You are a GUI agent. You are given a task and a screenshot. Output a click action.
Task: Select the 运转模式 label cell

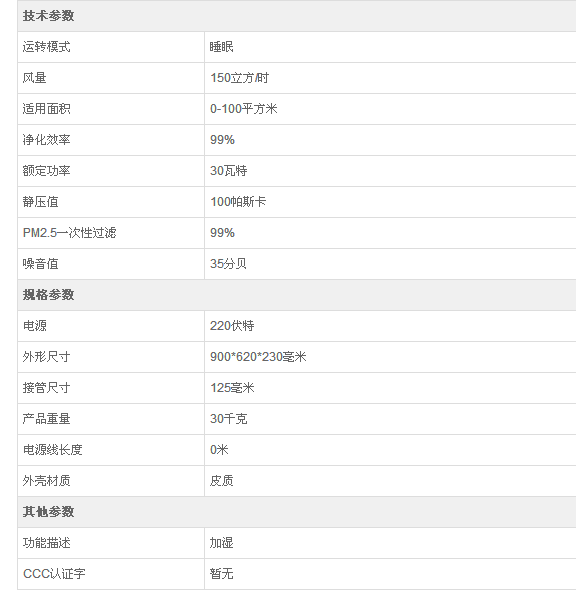click(x=111, y=47)
